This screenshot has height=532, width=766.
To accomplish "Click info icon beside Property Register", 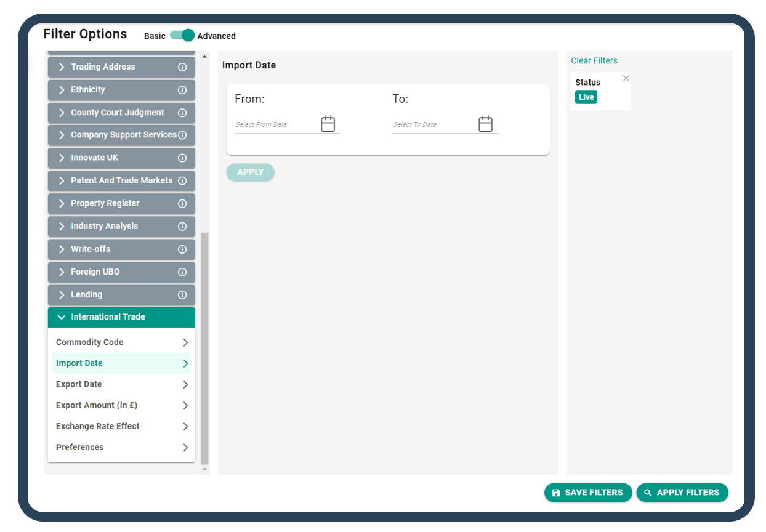I will click(x=182, y=203).
